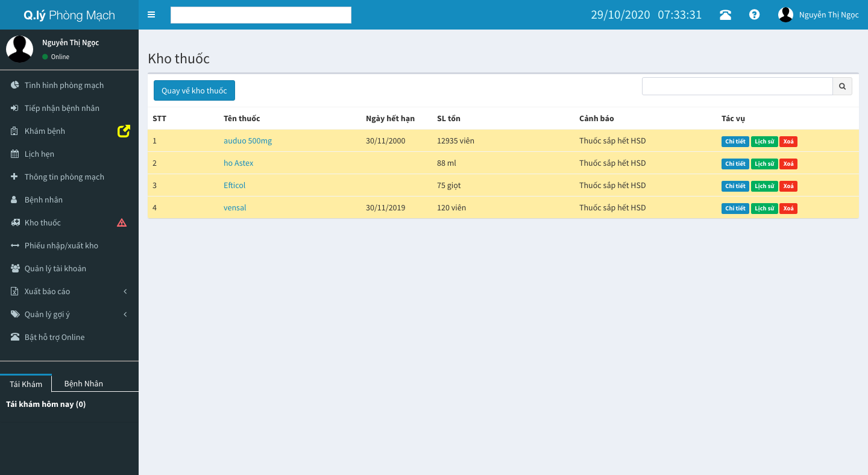The height and width of the screenshot is (475, 868).
Task: Click the pie chart icon for Tình hình phòng mạch
Action: click(15, 85)
